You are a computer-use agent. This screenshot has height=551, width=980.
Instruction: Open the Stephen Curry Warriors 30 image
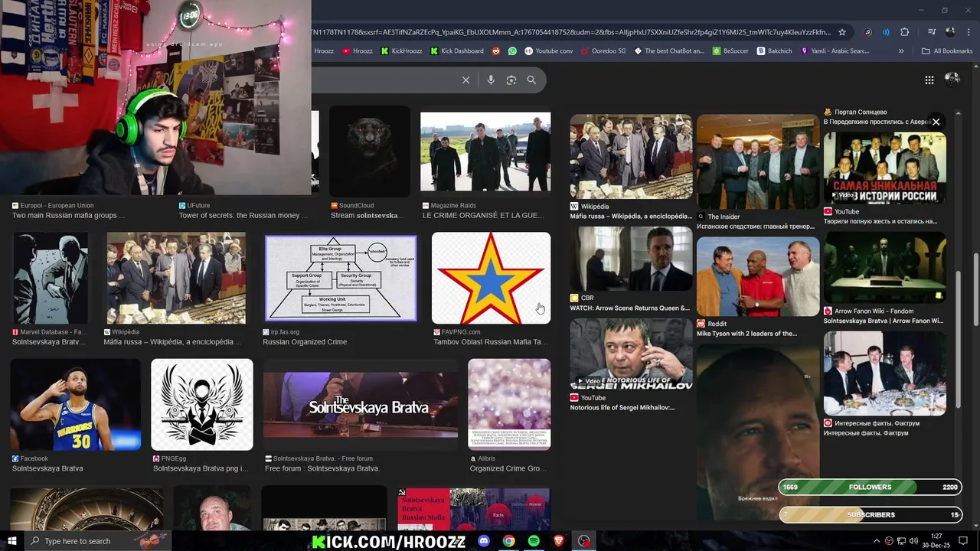coord(75,404)
